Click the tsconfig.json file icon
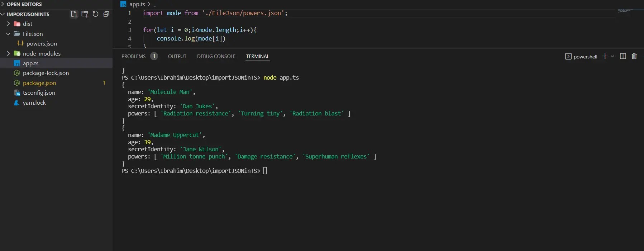 [x=17, y=93]
